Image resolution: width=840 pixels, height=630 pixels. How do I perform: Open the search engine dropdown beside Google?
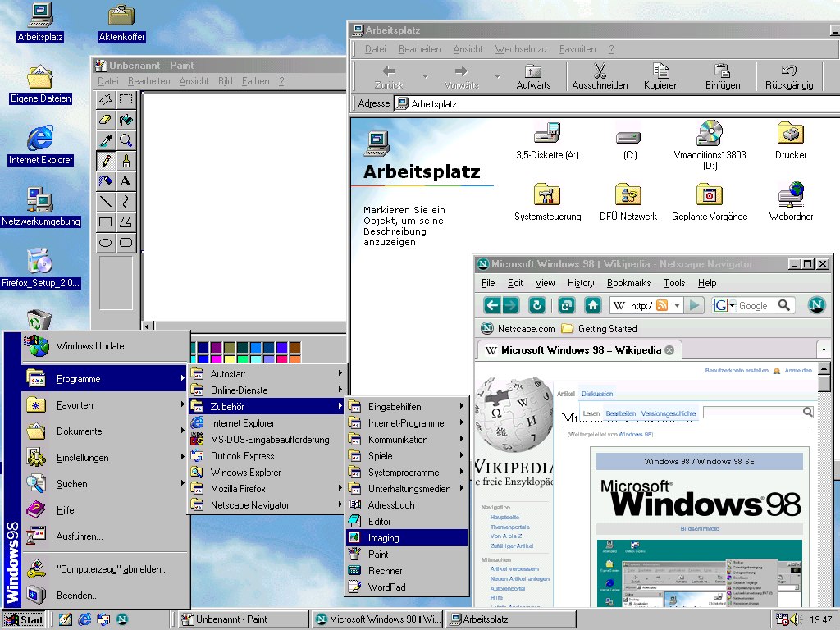[731, 305]
